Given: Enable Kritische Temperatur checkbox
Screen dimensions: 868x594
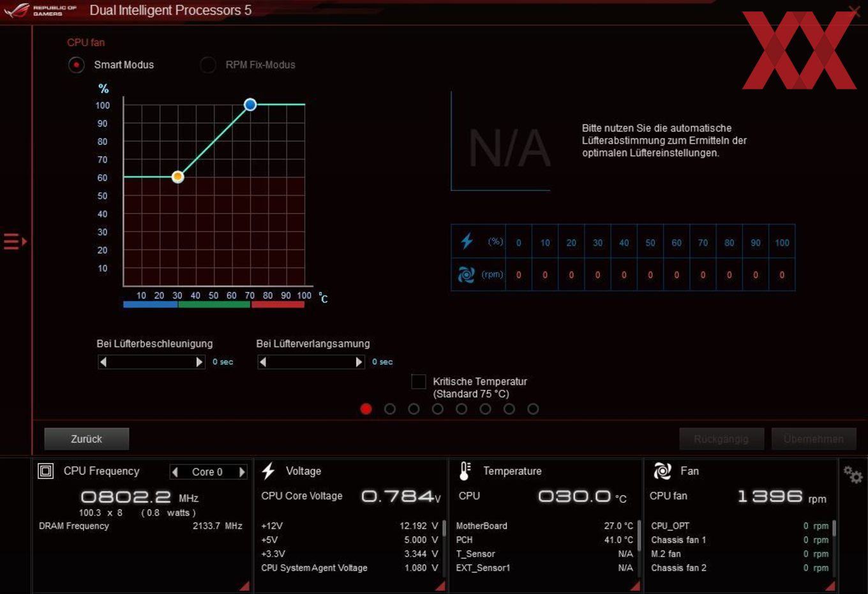Looking at the screenshot, I should click(x=419, y=382).
